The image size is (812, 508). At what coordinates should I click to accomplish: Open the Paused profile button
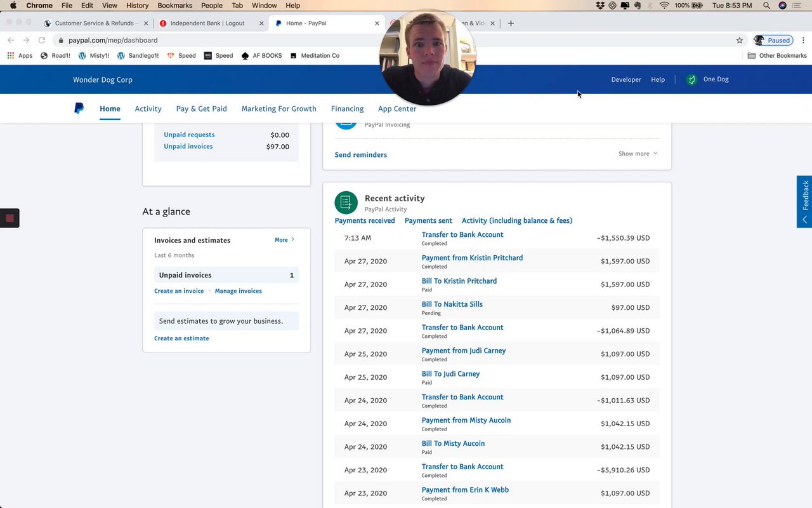point(772,40)
